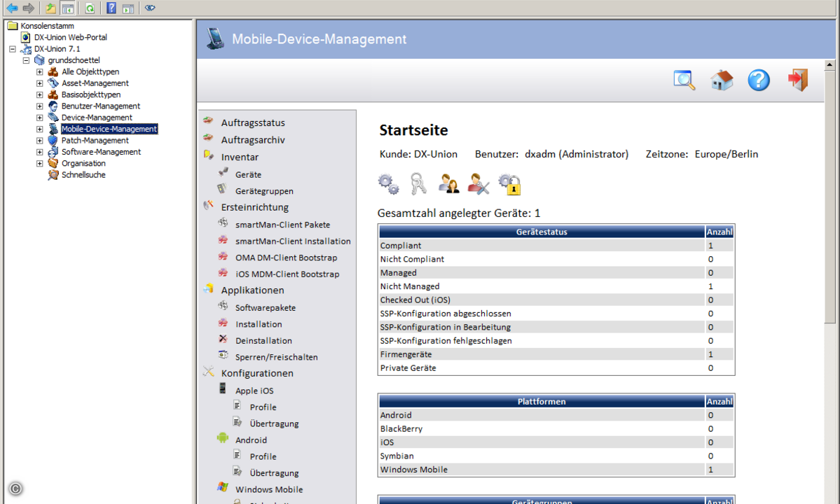840x504 pixels.
Task: Expand the Asset-Management node
Action: click(40, 83)
